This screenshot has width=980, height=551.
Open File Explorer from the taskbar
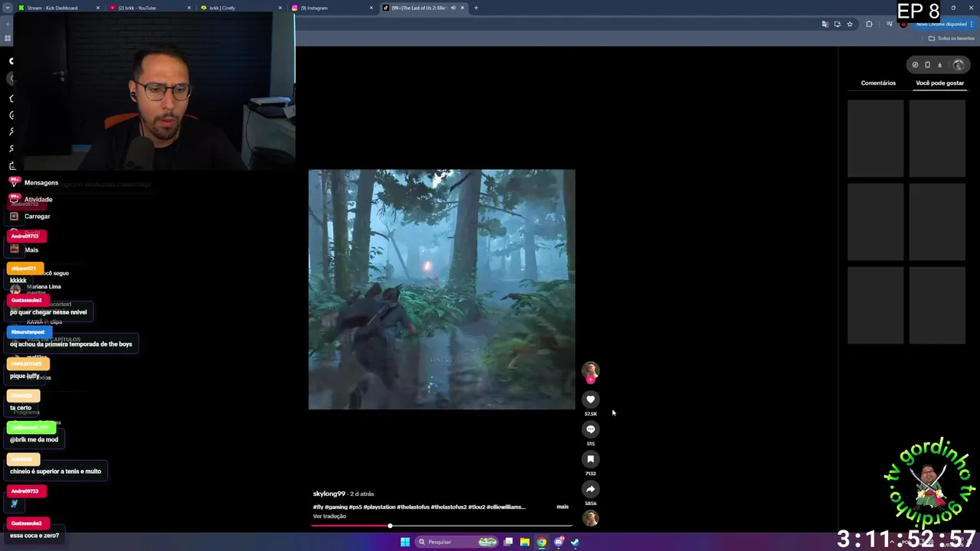(x=524, y=542)
